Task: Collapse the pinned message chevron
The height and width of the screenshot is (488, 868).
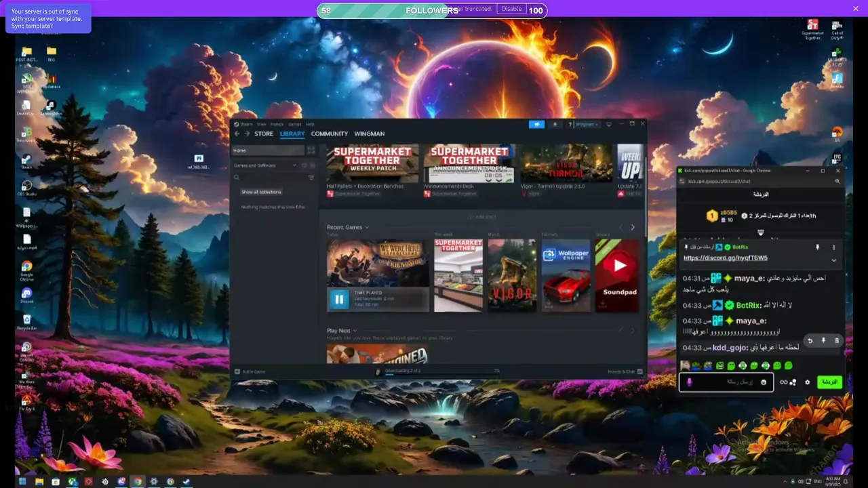Action: (834, 260)
